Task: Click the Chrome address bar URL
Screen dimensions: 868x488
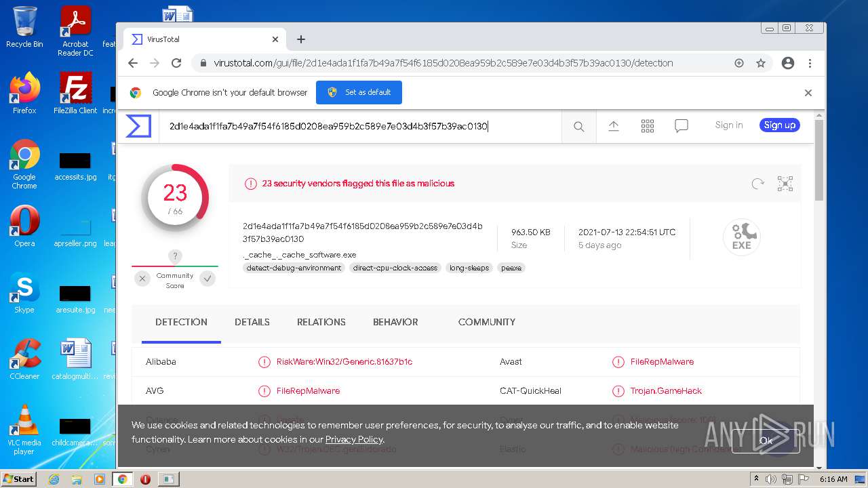Action: [x=443, y=63]
